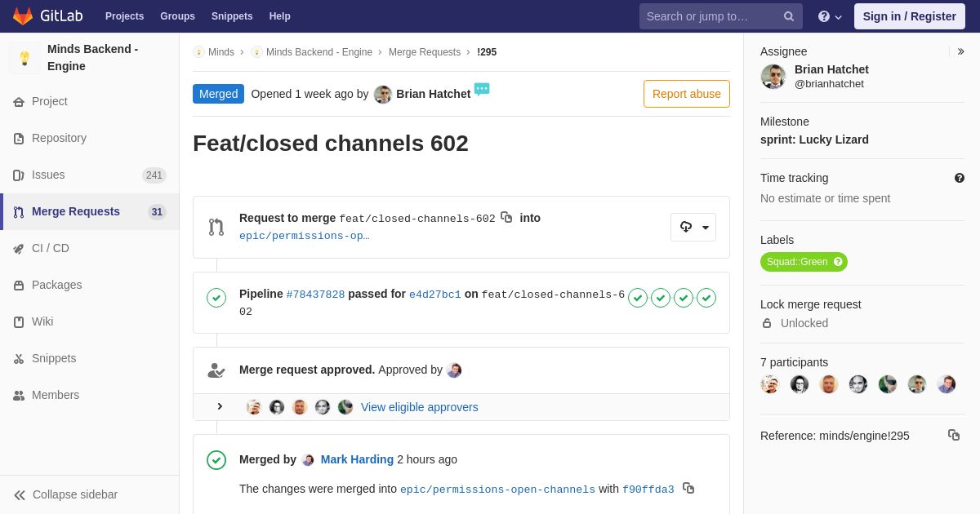Copy reference minds/engine!295 icon

pyautogui.click(x=954, y=435)
